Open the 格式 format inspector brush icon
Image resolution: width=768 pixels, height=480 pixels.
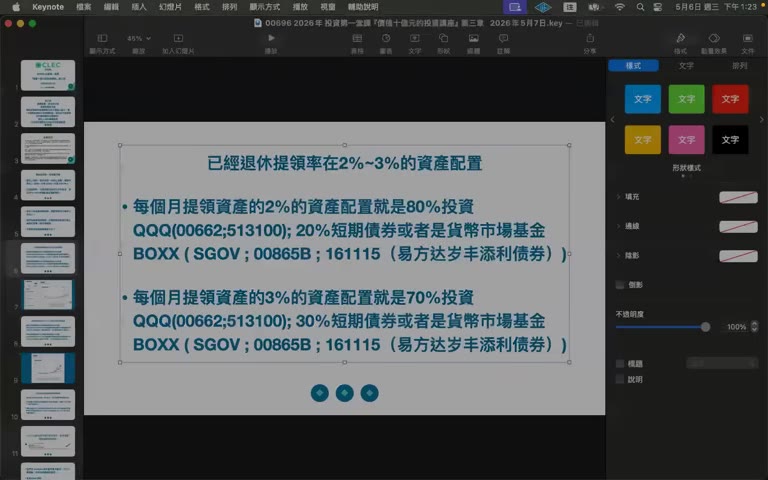point(680,43)
